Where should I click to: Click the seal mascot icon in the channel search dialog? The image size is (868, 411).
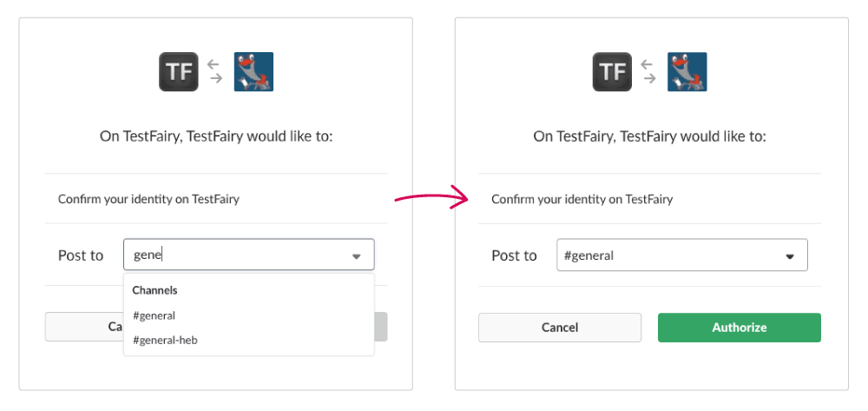tap(253, 72)
